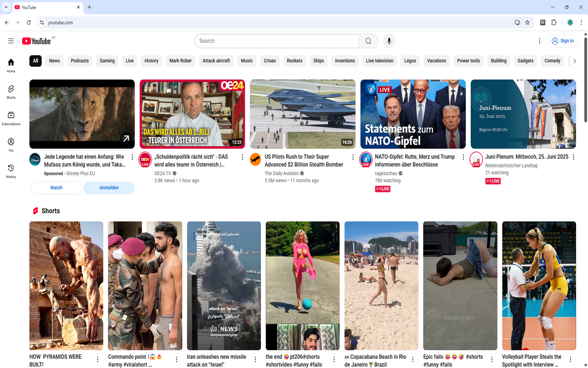Click in the YouTube search field
Screen dimensions: 588x368
pyautogui.click(x=277, y=41)
